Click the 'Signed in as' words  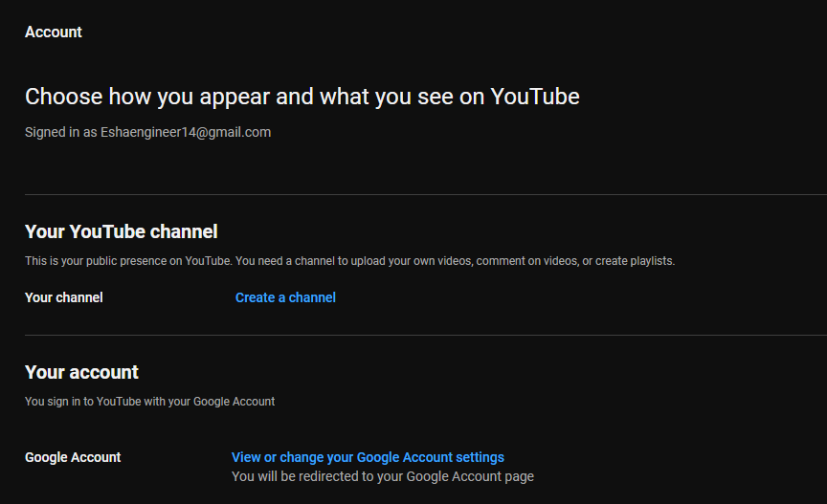(x=60, y=132)
